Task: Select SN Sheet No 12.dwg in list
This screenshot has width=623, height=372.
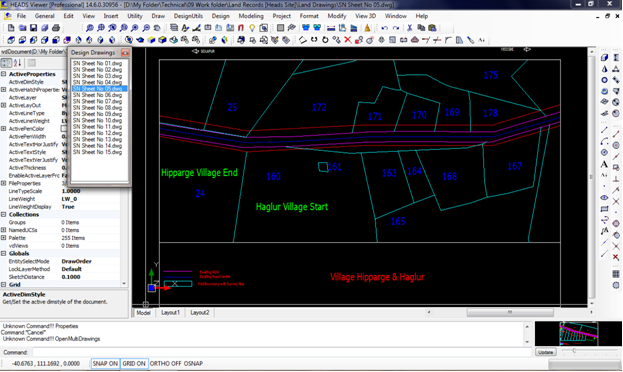Action: (97, 133)
